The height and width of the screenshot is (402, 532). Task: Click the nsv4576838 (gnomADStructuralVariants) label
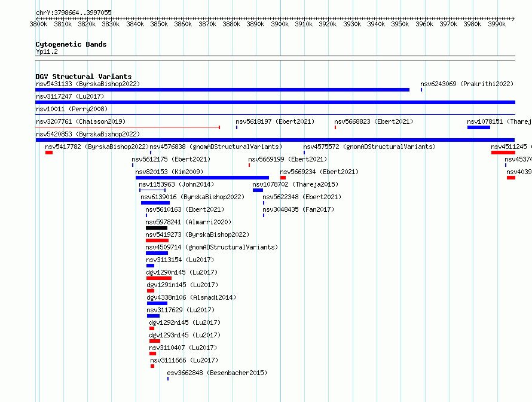tap(216, 147)
